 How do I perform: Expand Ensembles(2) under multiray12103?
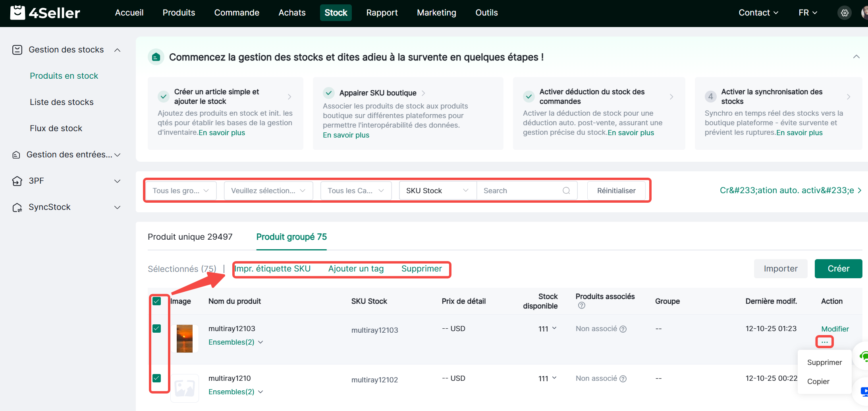(x=235, y=342)
